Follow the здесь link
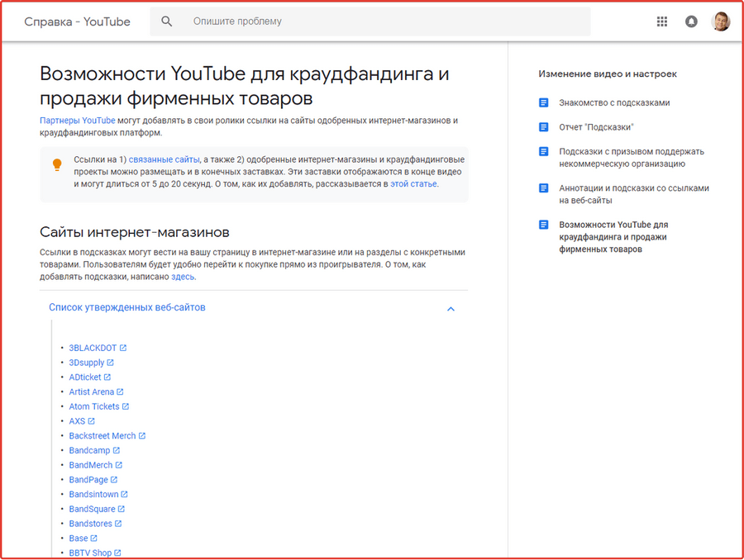 point(183,277)
